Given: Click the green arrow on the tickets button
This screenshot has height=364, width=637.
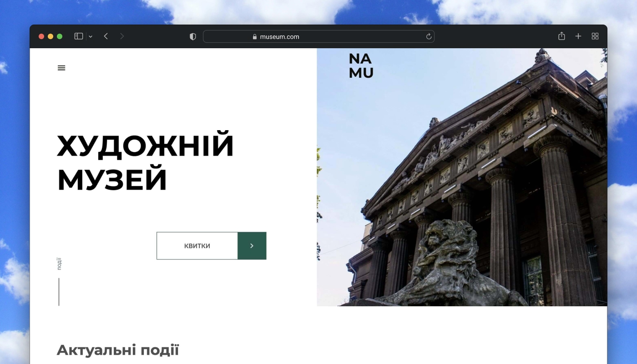Looking at the screenshot, I should 252,245.
